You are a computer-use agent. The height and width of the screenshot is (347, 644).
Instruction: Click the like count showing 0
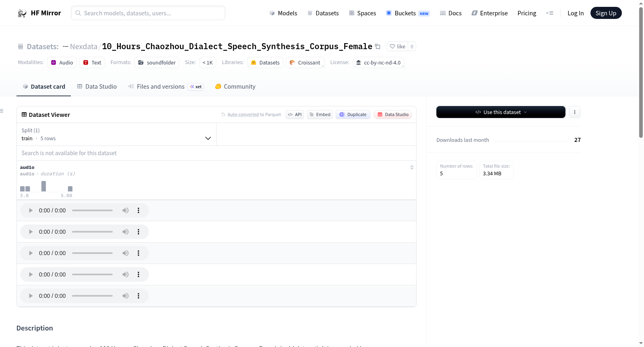[412, 46]
